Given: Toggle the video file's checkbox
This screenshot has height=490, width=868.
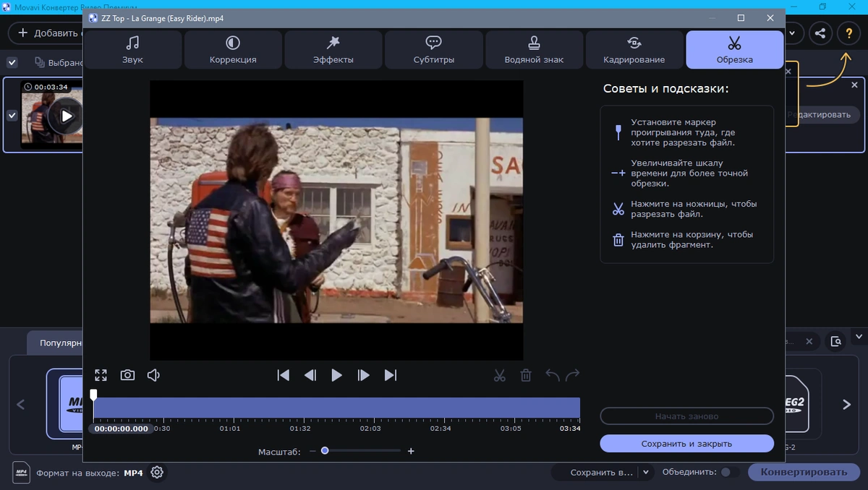Looking at the screenshot, I should tap(12, 116).
